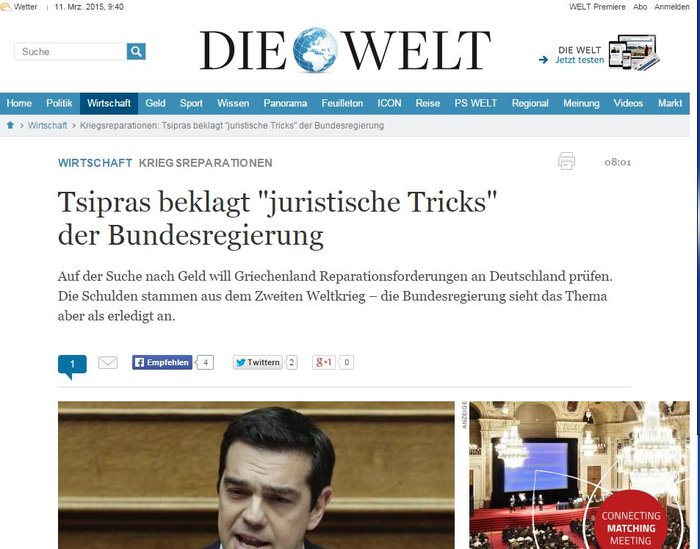
Task: Click the Wirtschaft breadcrumb link
Action: click(47, 125)
